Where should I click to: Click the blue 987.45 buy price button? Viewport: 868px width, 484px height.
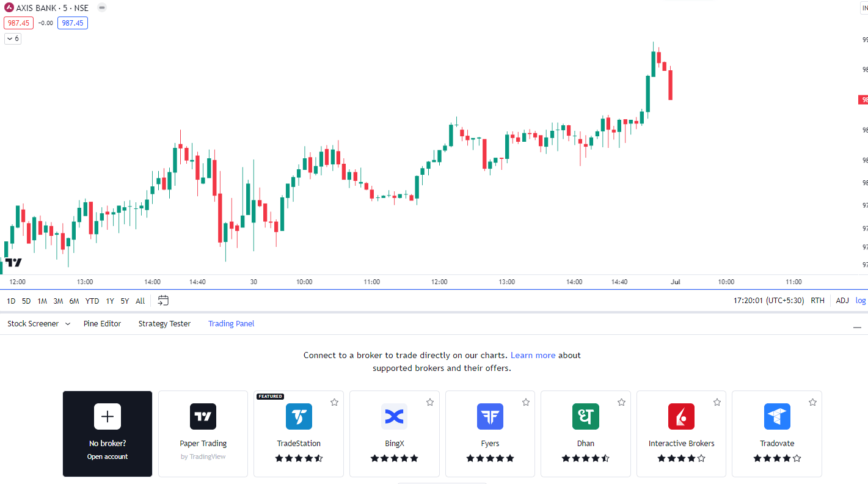73,23
